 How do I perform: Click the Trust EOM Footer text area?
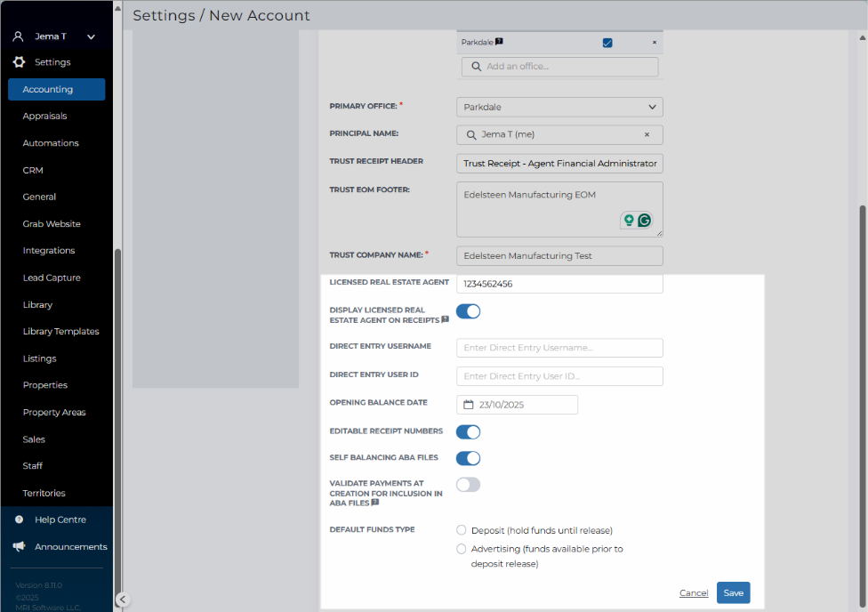click(559, 209)
